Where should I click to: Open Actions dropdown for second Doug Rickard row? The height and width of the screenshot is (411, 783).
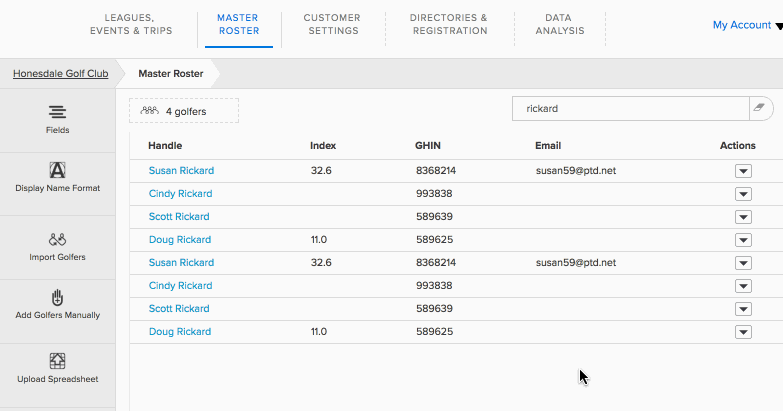coord(743,332)
